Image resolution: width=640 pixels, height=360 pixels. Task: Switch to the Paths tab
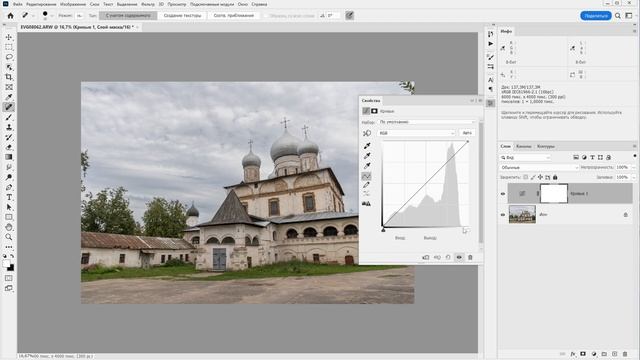pos(546,146)
